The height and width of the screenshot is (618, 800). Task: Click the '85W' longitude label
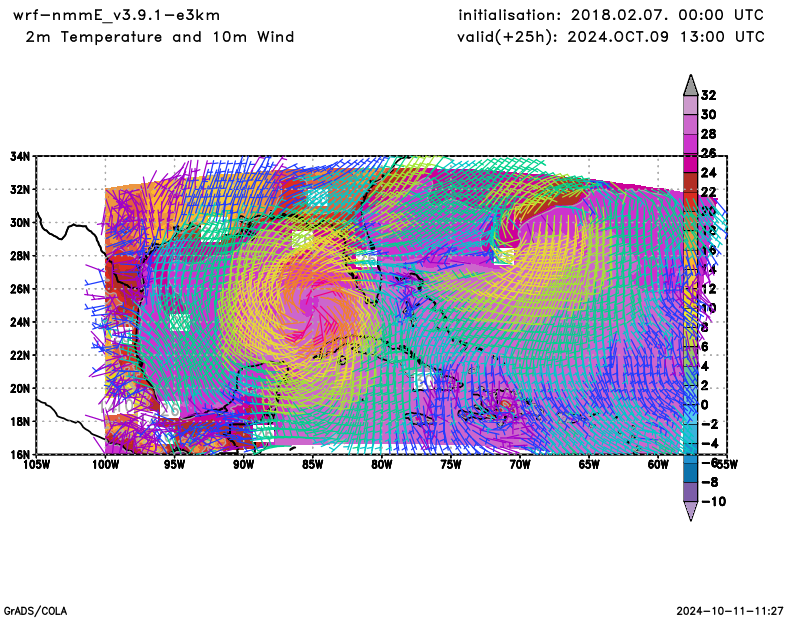tap(312, 464)
